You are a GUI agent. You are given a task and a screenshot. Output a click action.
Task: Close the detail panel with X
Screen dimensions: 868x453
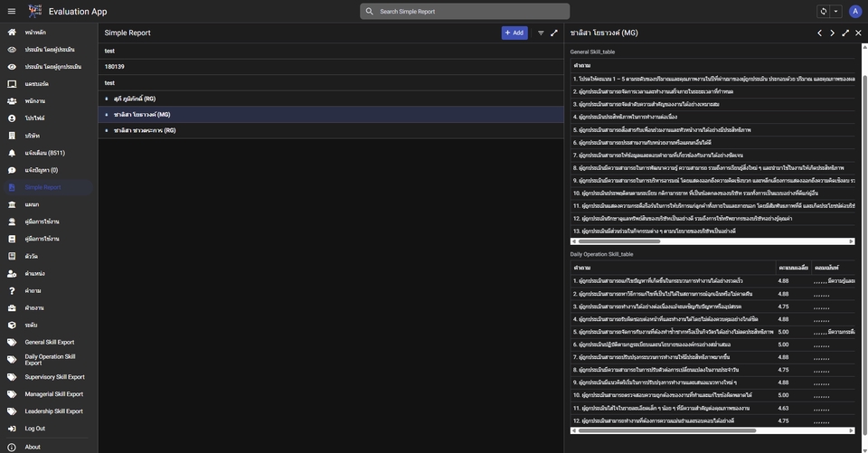click(x=858, y=33)
